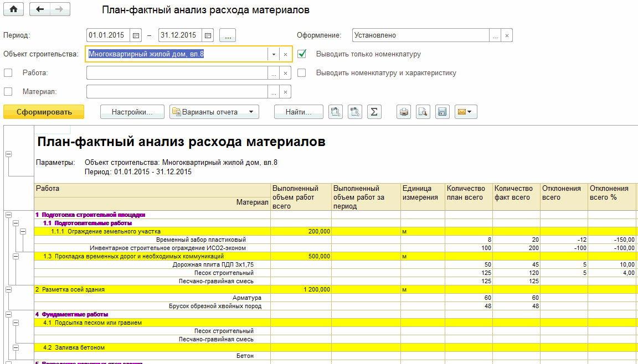Open Оформление selection ellipsis
This screenshot has width=638, height=364.
point(495,35)
